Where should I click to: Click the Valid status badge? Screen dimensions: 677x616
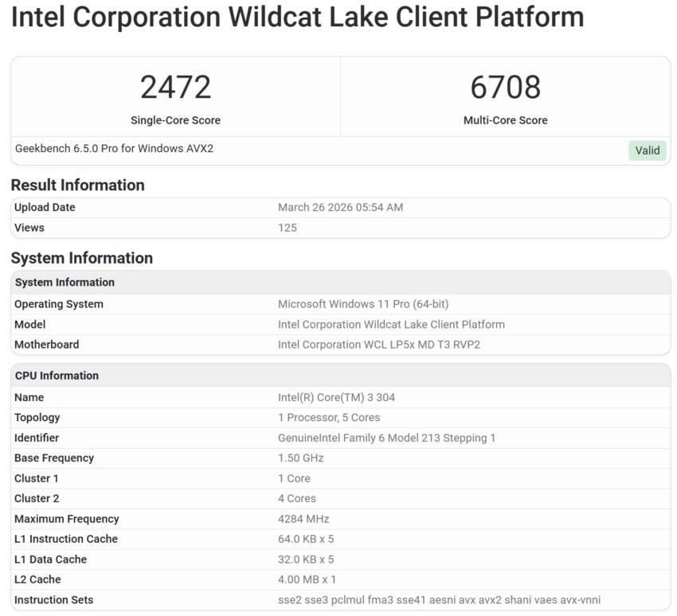pyautogui.click(x=647, y=150)
